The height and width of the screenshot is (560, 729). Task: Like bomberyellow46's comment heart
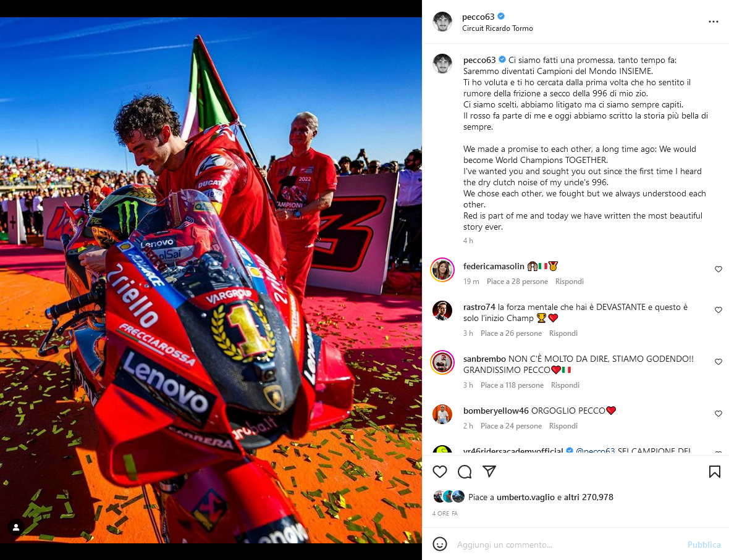point(718,414)
